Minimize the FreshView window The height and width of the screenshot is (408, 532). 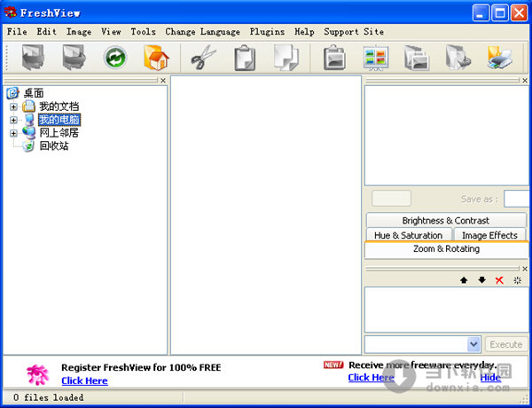[x=481, y=13]
